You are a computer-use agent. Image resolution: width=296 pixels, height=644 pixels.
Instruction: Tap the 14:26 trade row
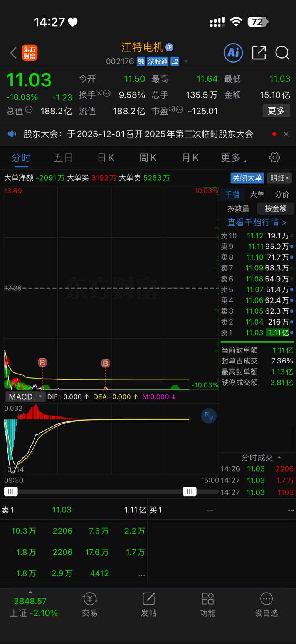tap(257, 469)
